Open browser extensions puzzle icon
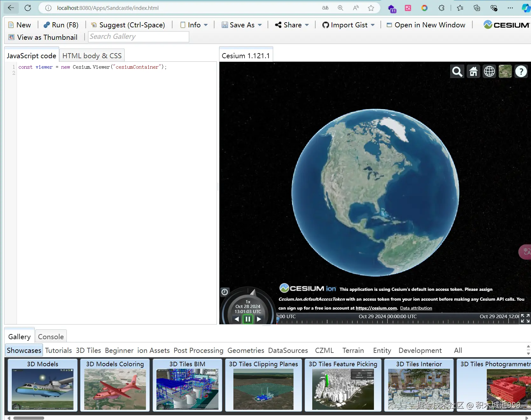The width and height of the screenshot is (531, 420). point(441,8)
